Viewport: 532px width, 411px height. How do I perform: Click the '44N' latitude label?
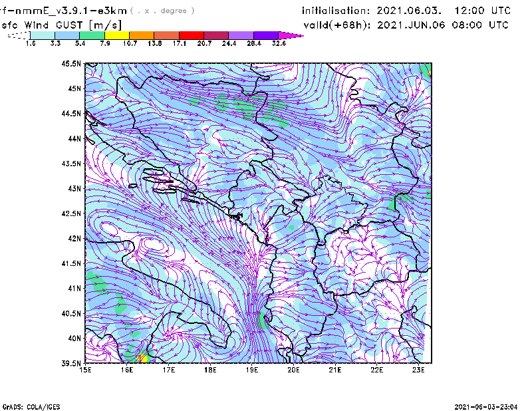coord(74,138)
